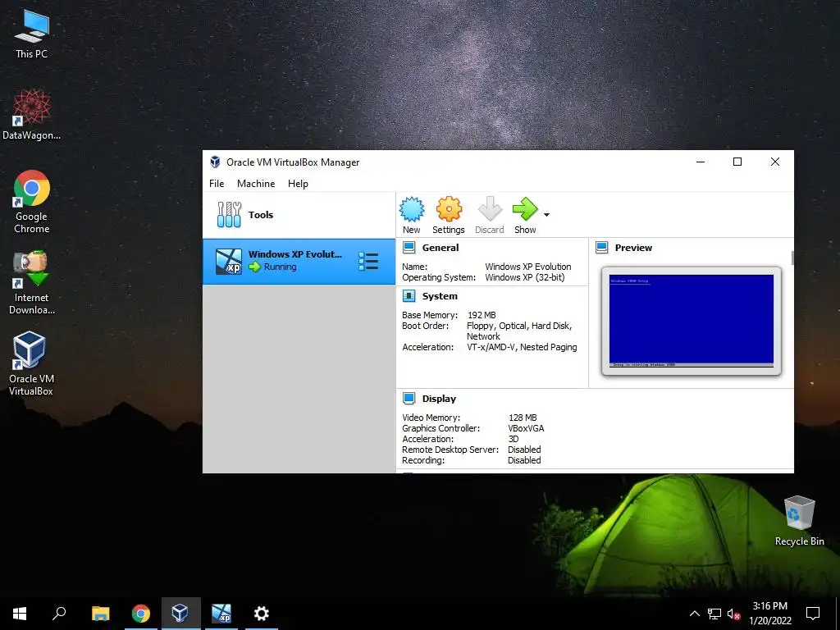Click the VirtualBox title bar cube icon
This screenshot has width=840, height=630.
pyautogui.click(x=215, y=162)
